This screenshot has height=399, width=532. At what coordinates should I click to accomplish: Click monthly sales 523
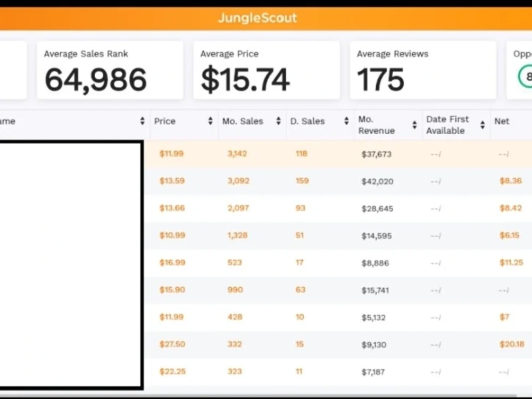click(235, 262)
